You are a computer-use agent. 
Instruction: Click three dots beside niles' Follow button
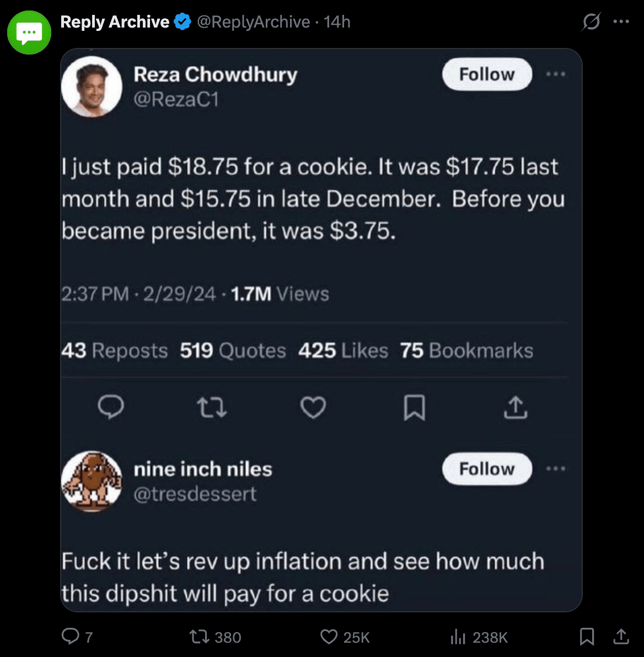pyautogui.click(x=556, y=469)
